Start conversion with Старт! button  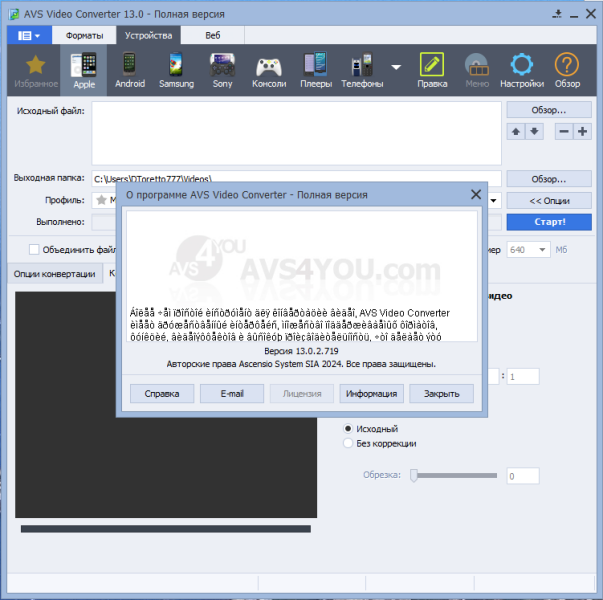549,222
